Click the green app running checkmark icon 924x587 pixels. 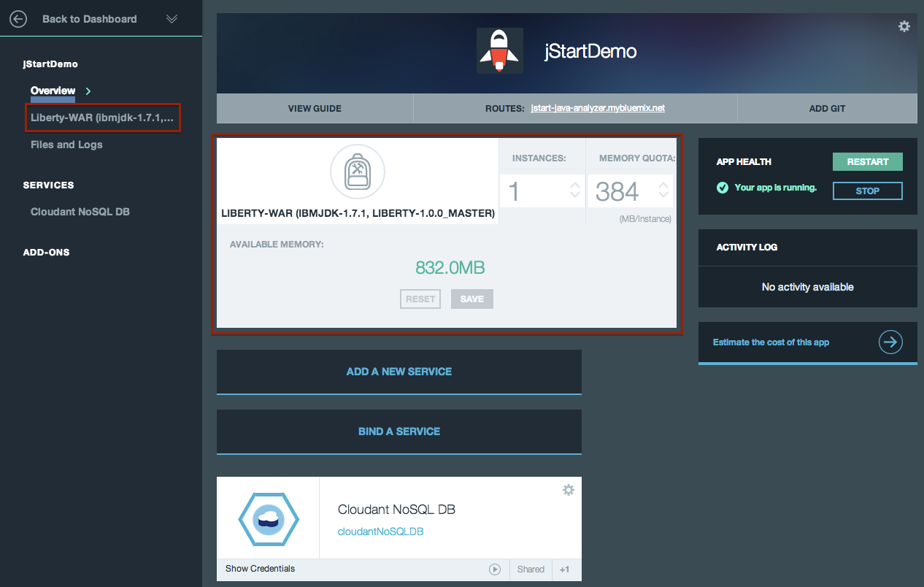point(723,188)
